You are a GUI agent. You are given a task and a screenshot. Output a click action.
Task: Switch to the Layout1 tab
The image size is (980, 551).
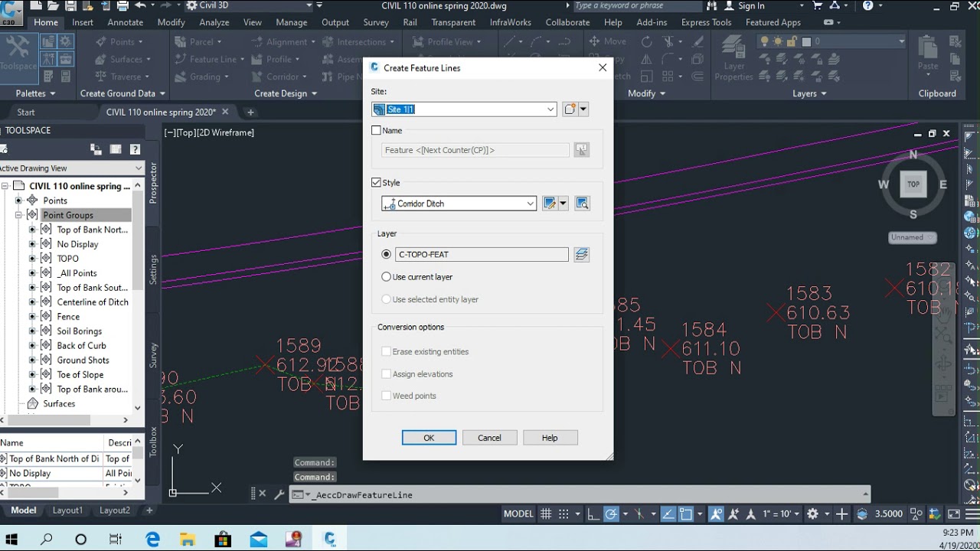[67, 510]
